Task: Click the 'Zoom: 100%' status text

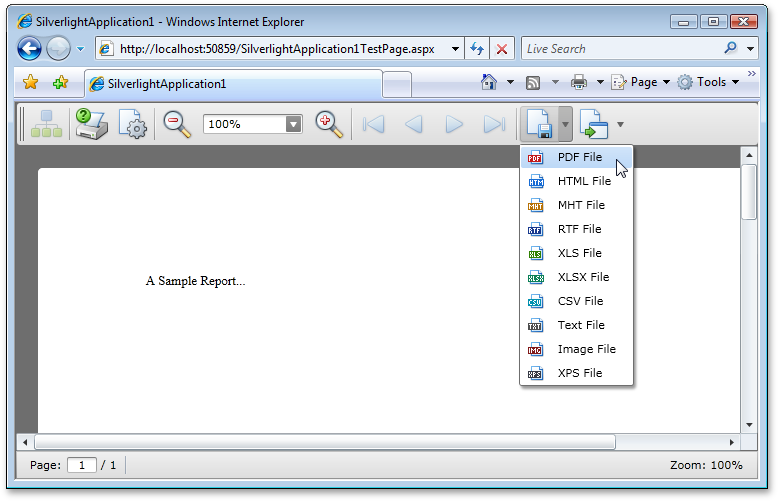Action: coord(706,465)
